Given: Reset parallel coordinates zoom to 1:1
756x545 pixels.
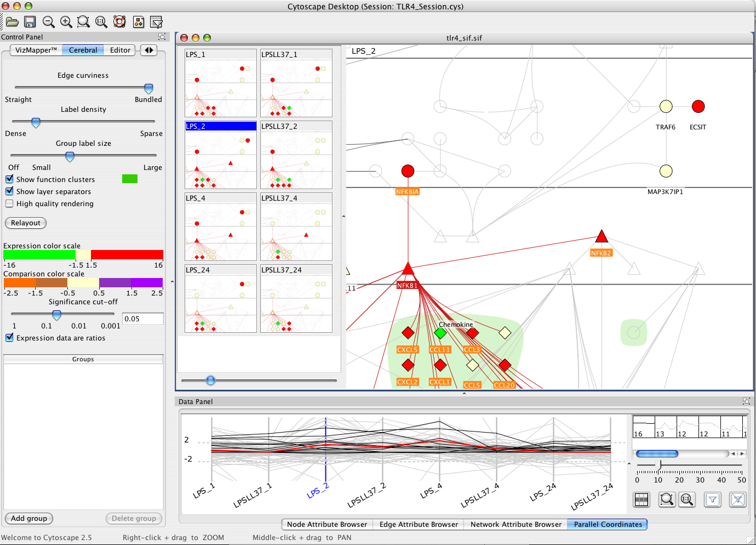Looking at the screenshot, I should [686, 499].
